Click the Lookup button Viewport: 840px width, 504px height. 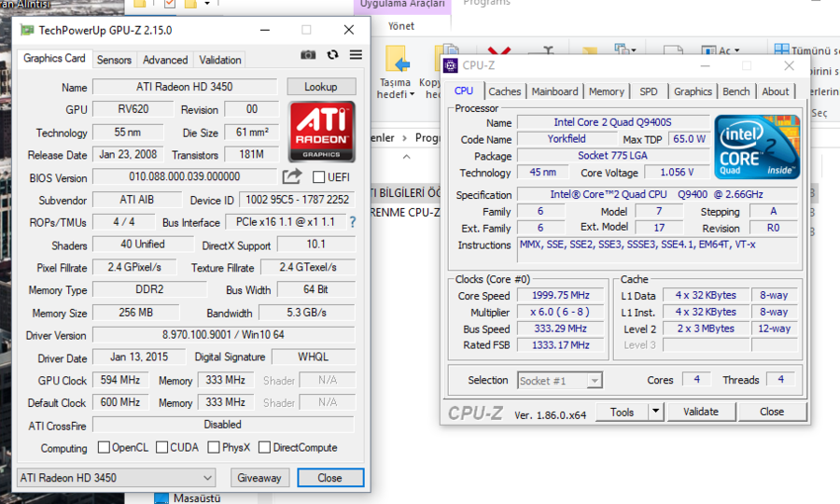[321, 86]
